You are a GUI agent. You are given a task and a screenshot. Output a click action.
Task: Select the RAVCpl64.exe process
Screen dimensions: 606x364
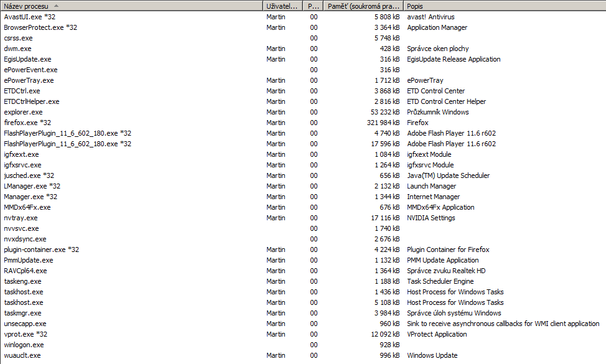pyautogui.click(x=26, y=271)
